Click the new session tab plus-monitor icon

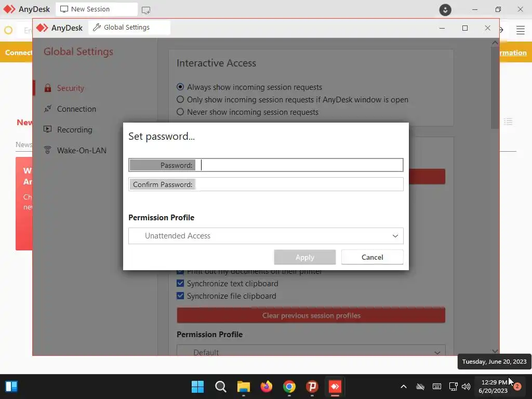pyautogui.click(x=146, y=10)
